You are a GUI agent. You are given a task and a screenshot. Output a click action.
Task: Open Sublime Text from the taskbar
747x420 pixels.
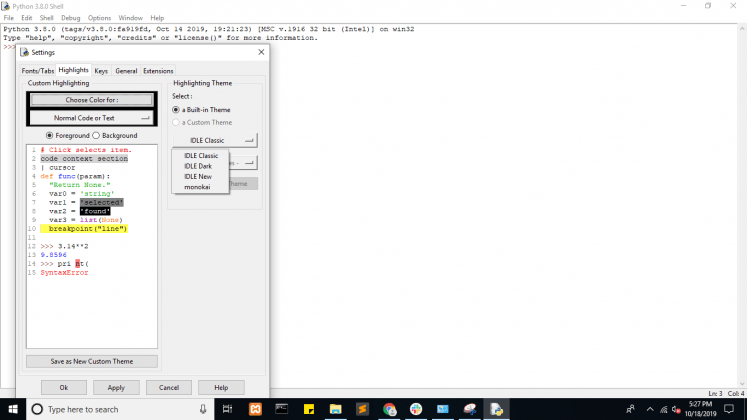[362, 409]
